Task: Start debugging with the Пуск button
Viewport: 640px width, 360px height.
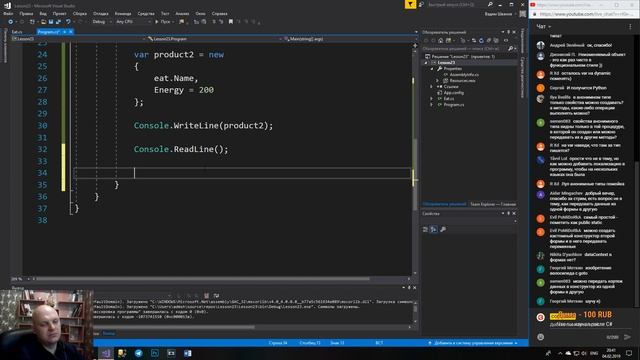Action: click(163, 22)
